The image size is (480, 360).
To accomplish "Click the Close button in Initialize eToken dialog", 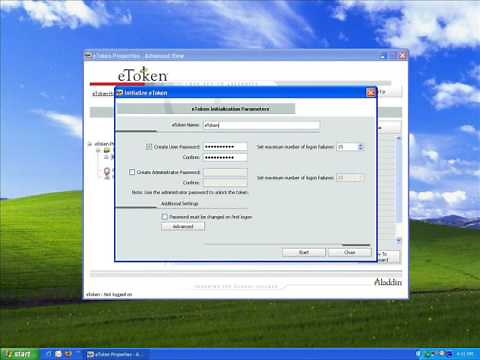I will 350,252.
